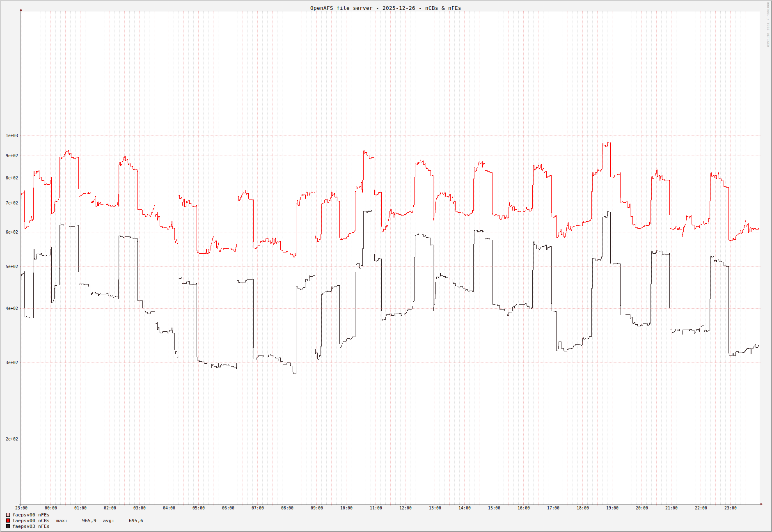Click the 2e+02 y-axis label
The height and width of the screenshot is (532, 772).
(x=11, y=439)
